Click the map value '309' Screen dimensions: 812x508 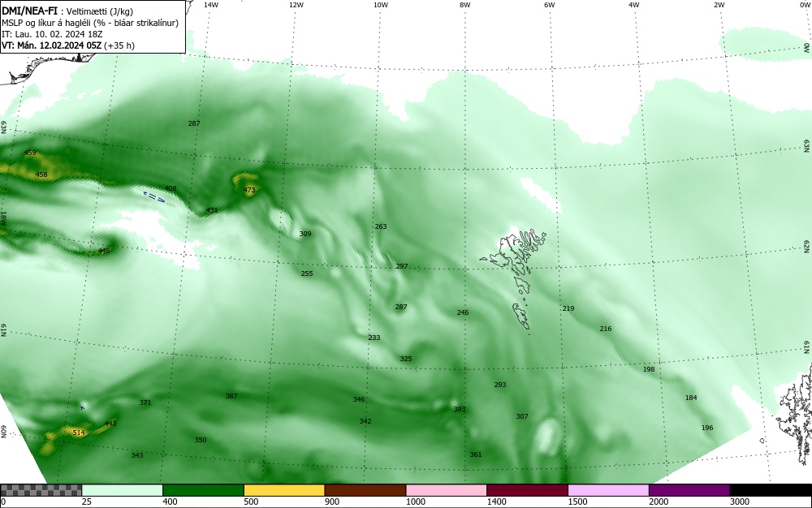pyautogui.click(x=305, y=234)
